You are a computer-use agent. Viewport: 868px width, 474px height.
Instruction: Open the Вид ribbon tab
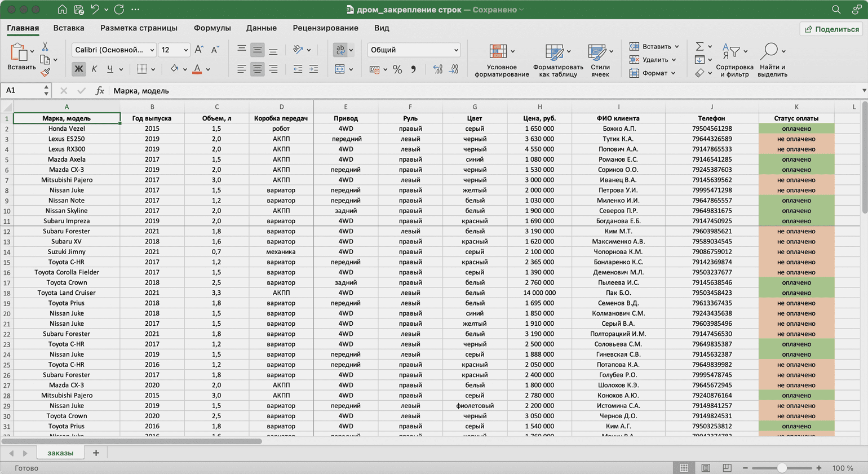pyautogui.click(x=382, y=28)
